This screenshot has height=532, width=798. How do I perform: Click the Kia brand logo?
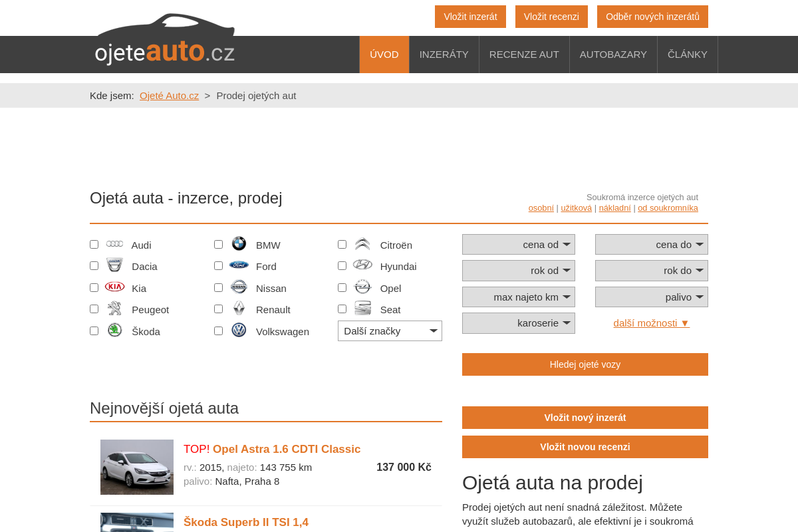click(114, 286)
